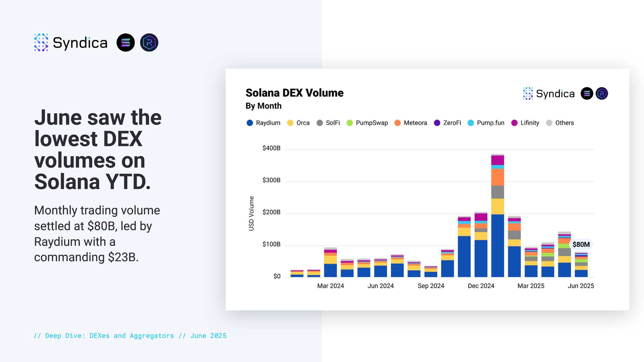Image resolution: width=644 pixels, height=362 pixels.
Task: Select the tallest bar, January 2025
Action: [x=497, y=216]
